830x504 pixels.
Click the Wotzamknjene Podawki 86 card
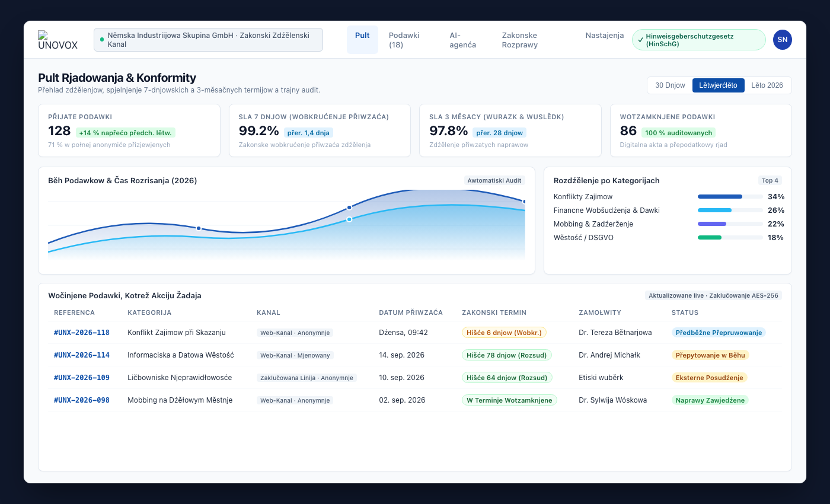click(x=701, y=130)
